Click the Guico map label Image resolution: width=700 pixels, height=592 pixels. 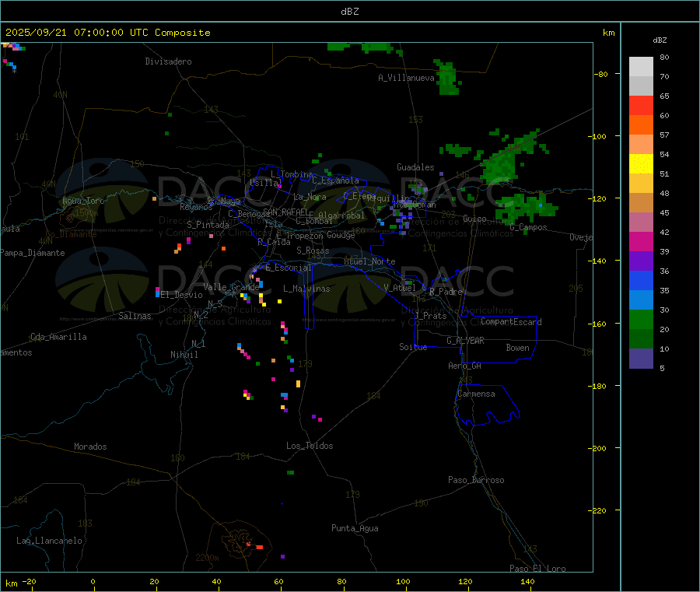(474, 219)
